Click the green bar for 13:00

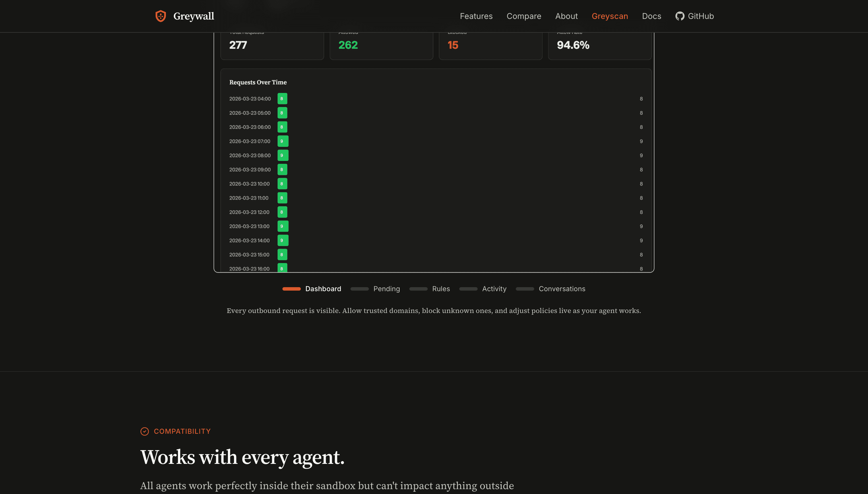coord(283,226)
